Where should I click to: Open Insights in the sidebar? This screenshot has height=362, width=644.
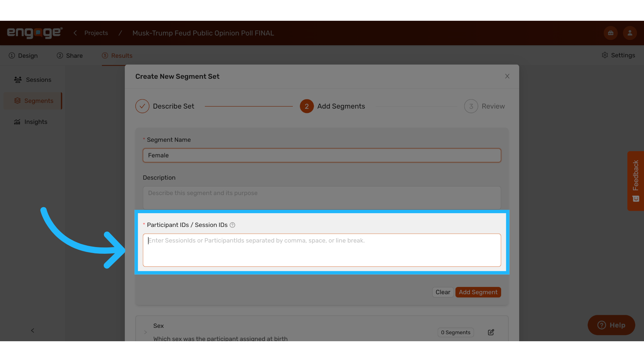click(31, 122)
